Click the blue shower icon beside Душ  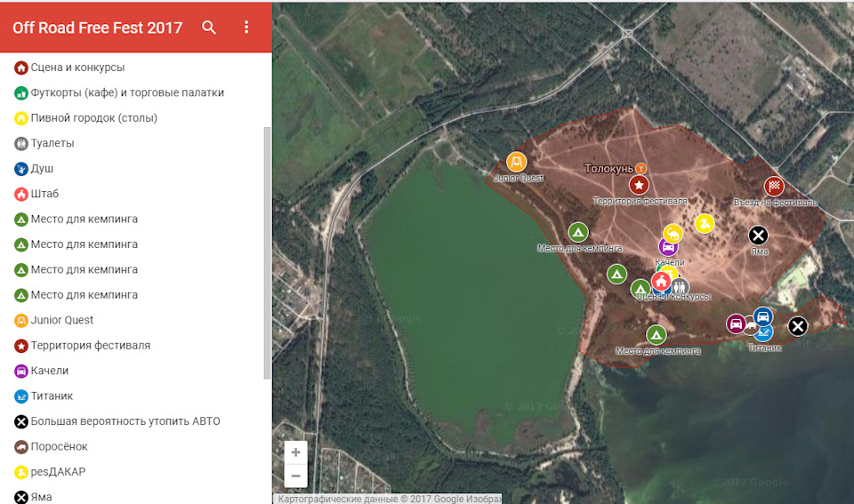[20, 169]
